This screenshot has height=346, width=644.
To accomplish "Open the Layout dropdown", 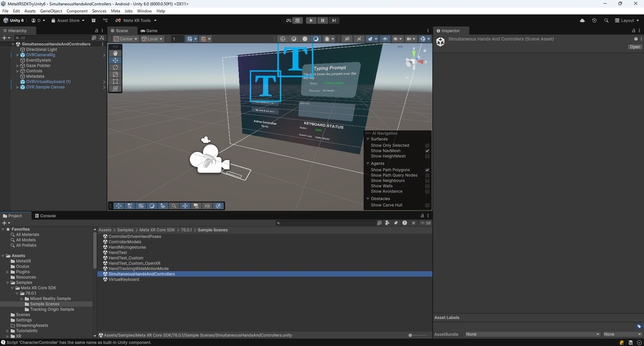I will click(627, 20).
